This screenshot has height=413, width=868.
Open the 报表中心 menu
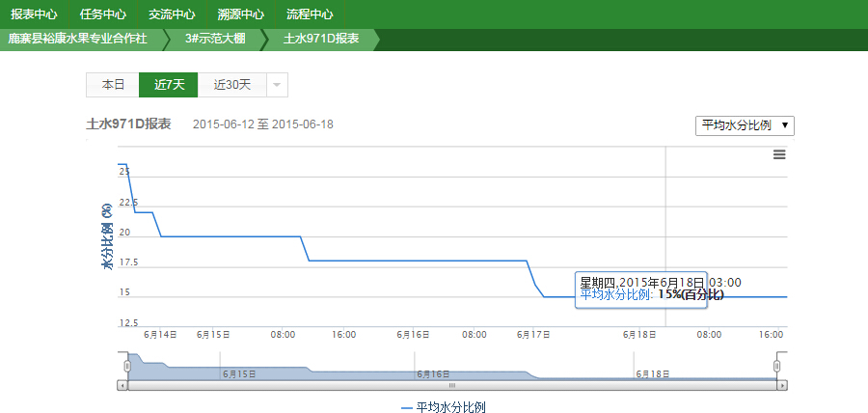(x=35, y=14)
